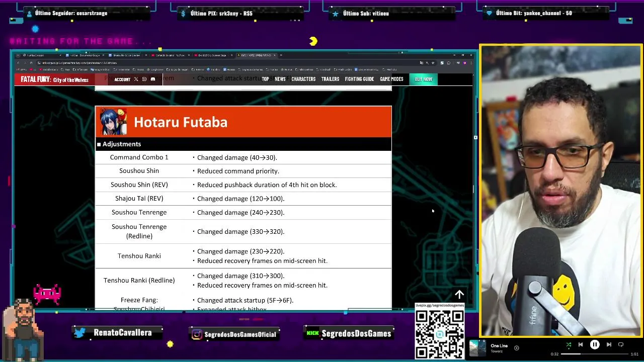Click text Changed damage (230→220)
Viewport: 644px width, 362px height.
coord(240,251)
